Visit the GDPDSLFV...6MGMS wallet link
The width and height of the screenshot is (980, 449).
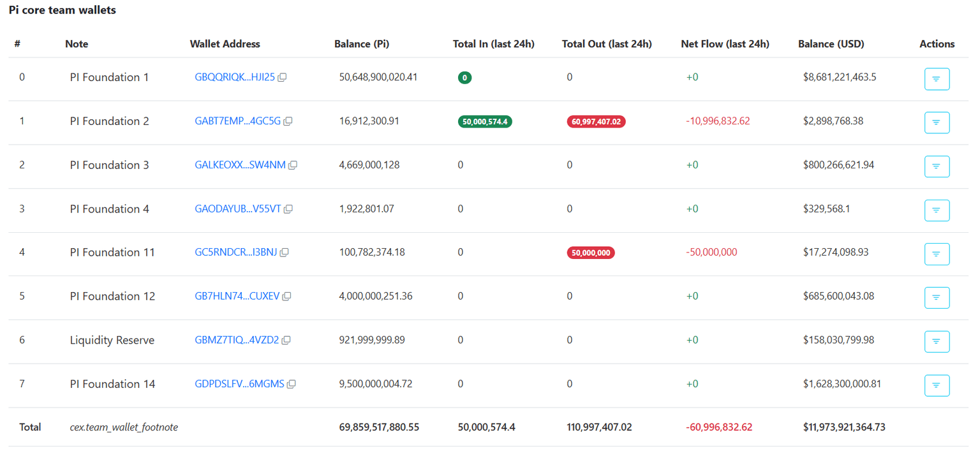239,384
